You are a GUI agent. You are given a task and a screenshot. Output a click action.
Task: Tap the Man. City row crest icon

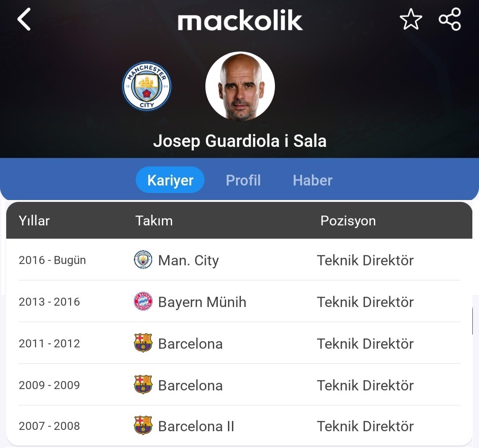[x=143, y=260]
